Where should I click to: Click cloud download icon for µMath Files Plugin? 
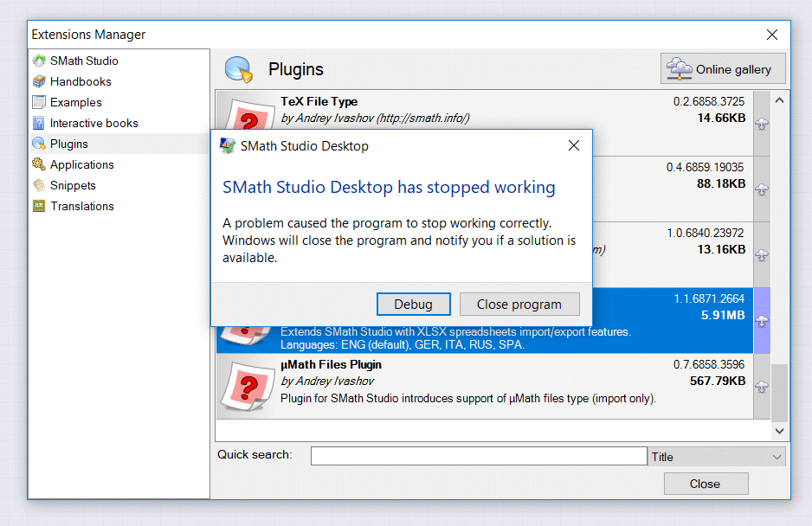coord(762,387)
